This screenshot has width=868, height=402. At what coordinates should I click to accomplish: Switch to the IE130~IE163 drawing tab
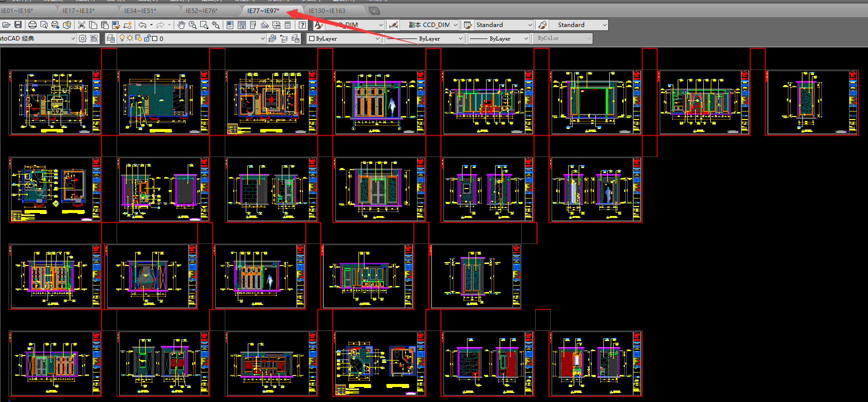pos(327,10)
